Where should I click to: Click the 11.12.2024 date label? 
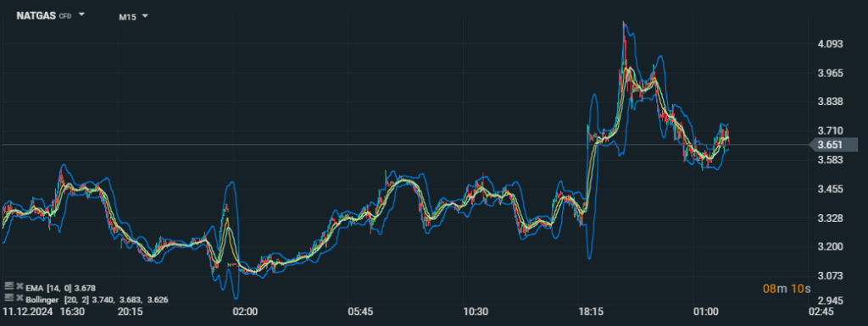coord(28,312)
